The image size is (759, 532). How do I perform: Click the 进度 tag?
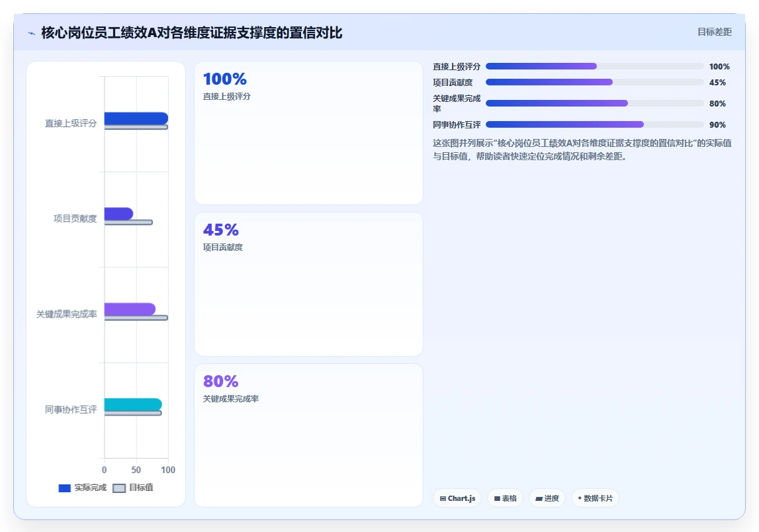tap(547, 498)
